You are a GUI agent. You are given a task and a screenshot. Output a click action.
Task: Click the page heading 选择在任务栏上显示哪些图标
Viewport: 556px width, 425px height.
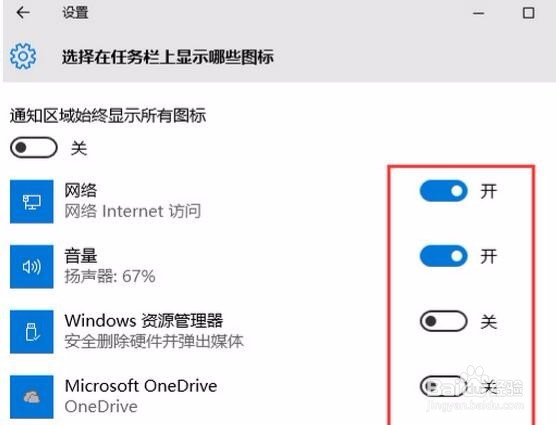(x=168, y=57)
